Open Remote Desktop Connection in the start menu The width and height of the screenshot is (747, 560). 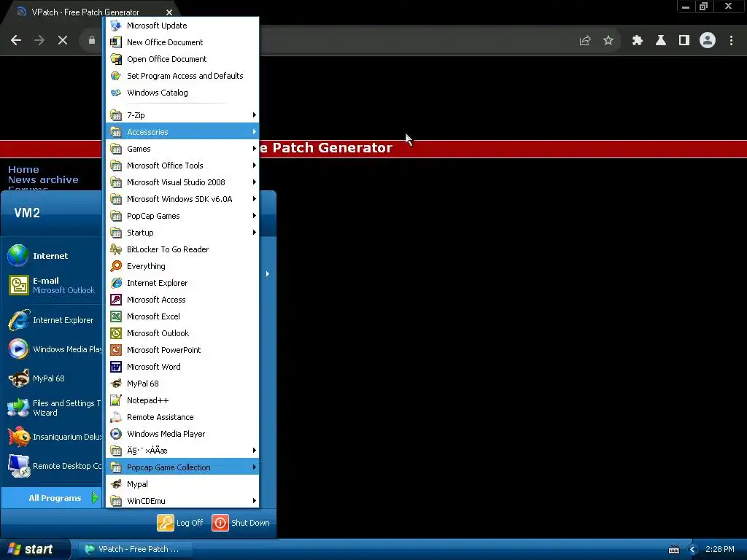coord(53,466)
